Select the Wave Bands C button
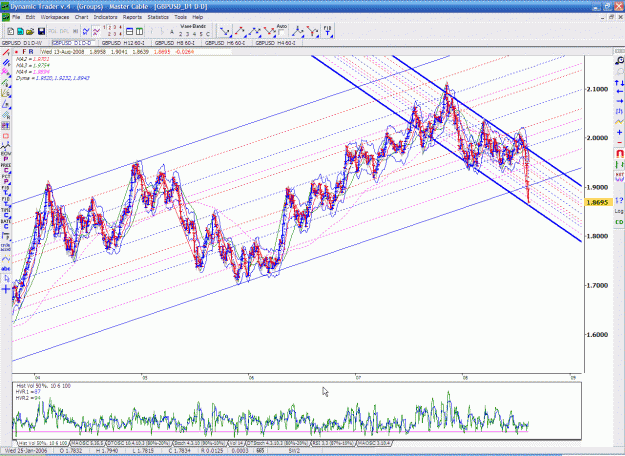The height and width of the screenshot is (456, 625). coord(208,34)
